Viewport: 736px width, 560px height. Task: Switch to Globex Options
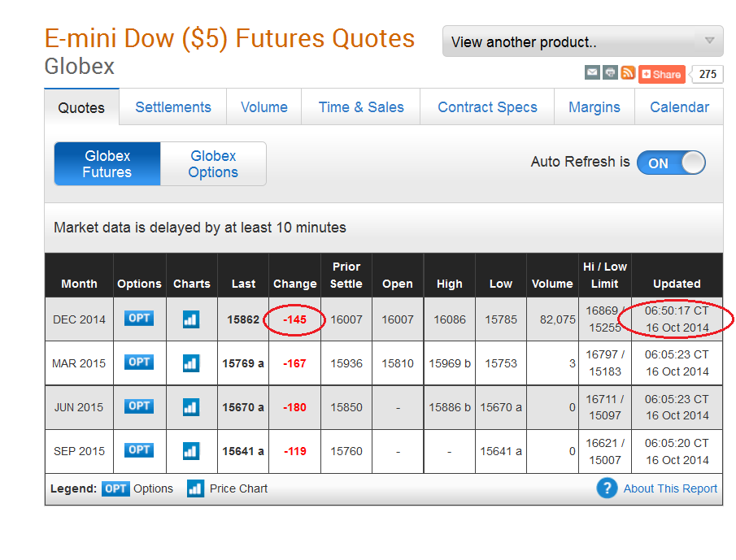point(213,163)
